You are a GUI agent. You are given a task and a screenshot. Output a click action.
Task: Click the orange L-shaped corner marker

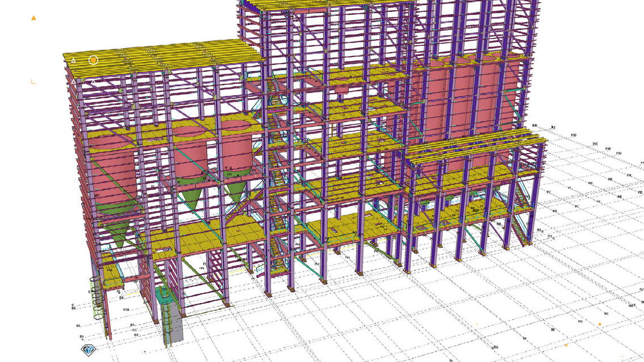tap(33, 82)
